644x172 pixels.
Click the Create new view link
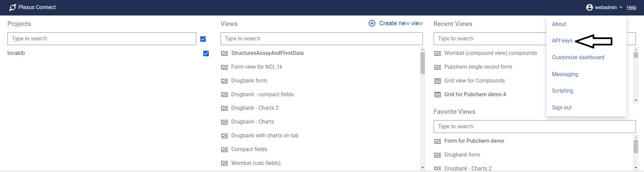coord(401,23)
